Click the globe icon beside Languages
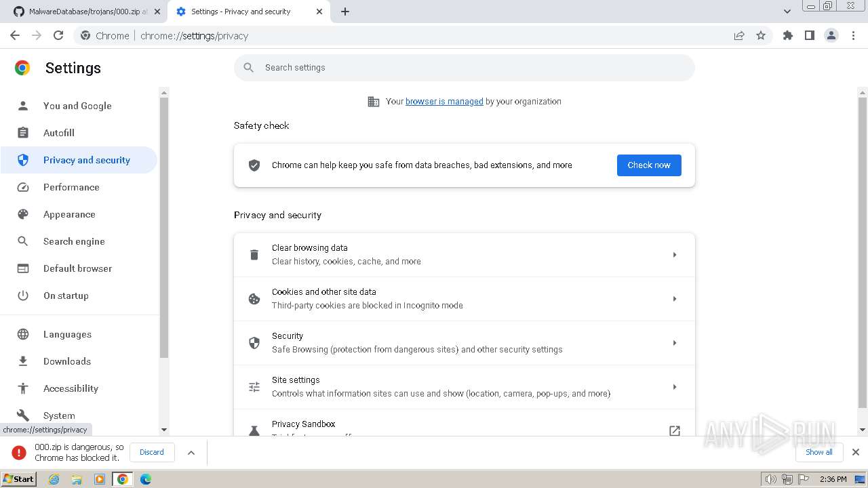The image size is (868, 488). (23, 334)
